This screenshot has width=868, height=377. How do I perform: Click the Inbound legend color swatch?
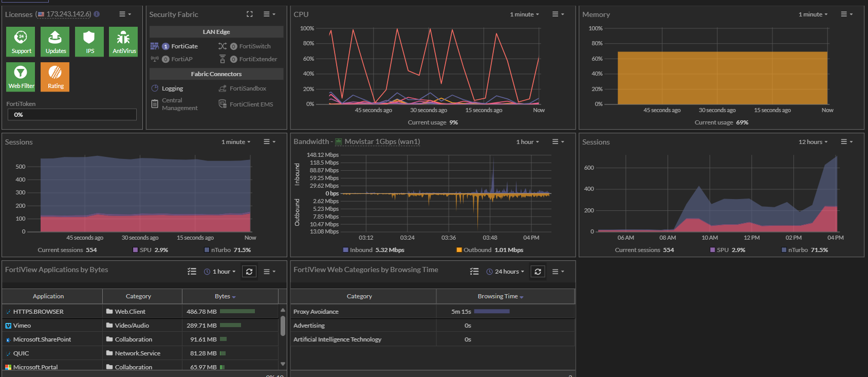pyautogui.click(x=346, y=250)
